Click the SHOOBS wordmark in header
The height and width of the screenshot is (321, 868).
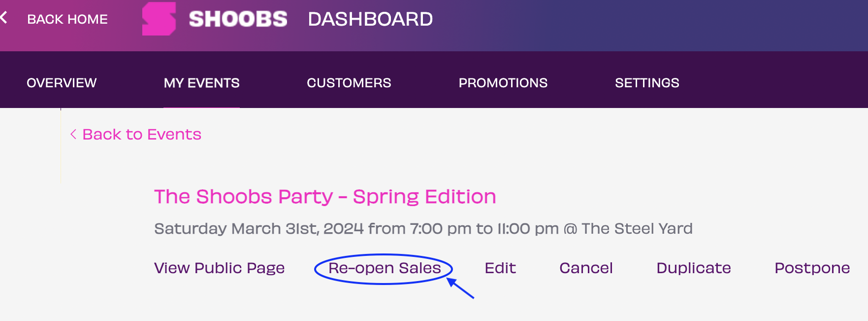click(238, 19)
